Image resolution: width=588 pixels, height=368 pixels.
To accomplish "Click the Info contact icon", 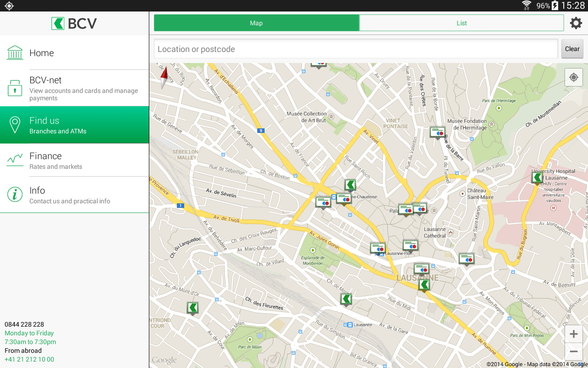I will point(15,194).
